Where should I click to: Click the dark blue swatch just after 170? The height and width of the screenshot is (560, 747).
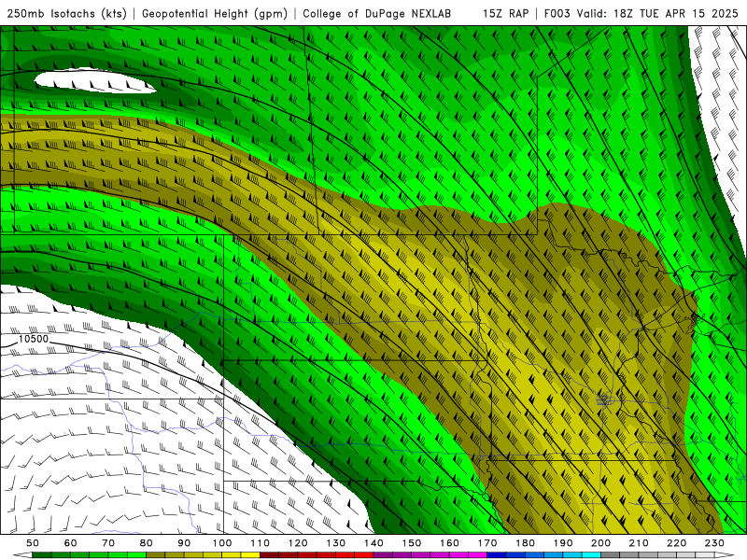pos(497,554)
